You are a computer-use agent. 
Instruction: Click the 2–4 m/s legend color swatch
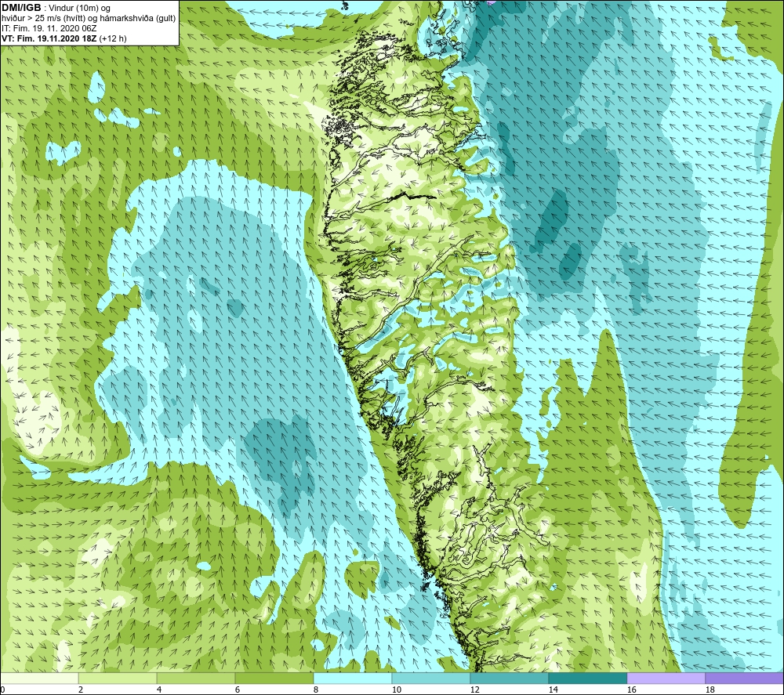(x=118, y=678)
